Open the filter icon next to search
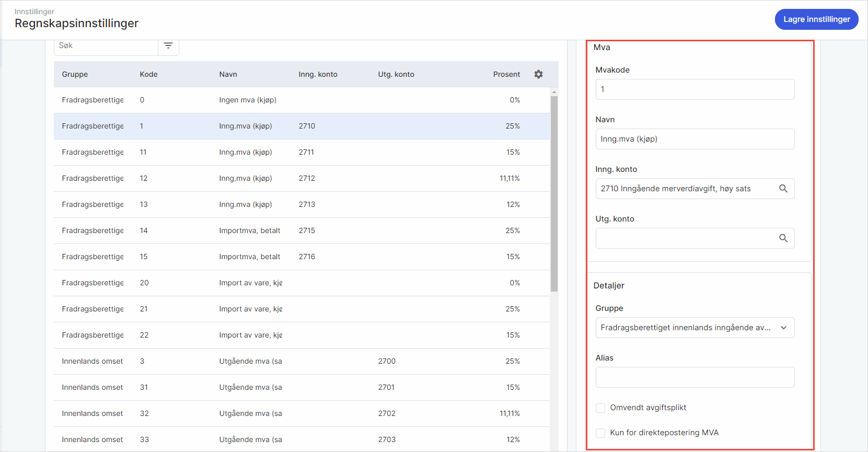This screenshot has width=868, height=452. click(168, 46)
